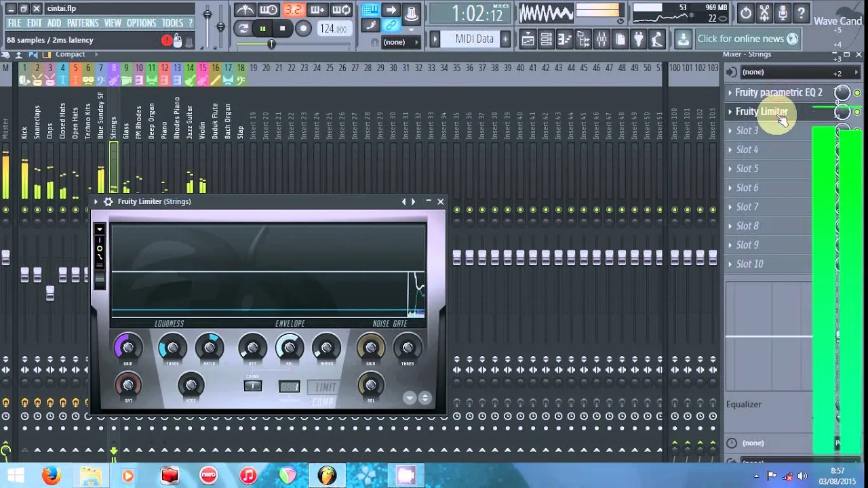Screen dimensions: 868x488
Task: Toggle the blue link icon in the top toolbar
Action: (391, 26)
